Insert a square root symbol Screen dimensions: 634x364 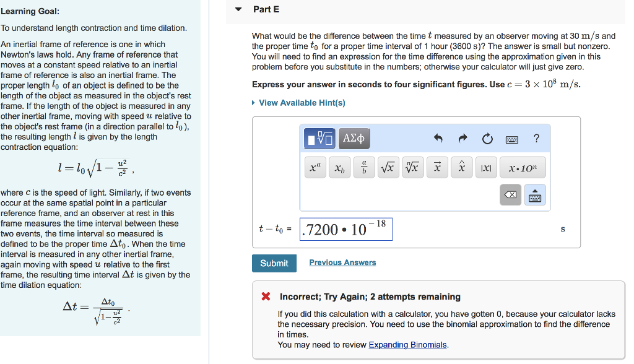pyautogui.click(x=388, y=167)
